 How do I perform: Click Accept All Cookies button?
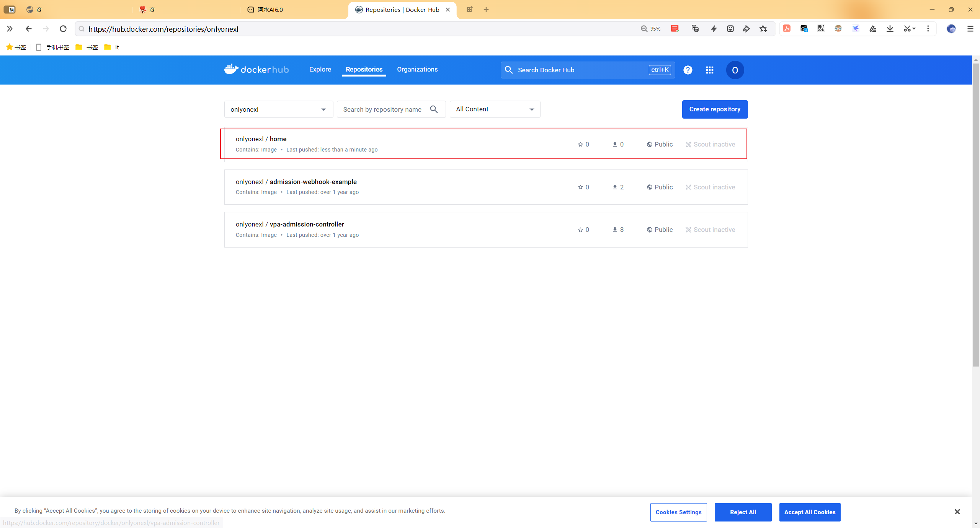[x=810, y=512]
